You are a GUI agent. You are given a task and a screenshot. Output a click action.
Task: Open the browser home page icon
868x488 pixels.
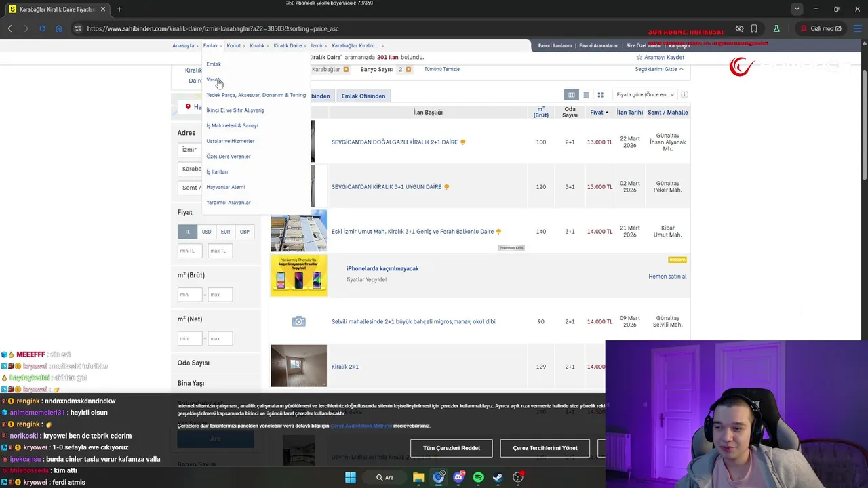pos(58,28)
